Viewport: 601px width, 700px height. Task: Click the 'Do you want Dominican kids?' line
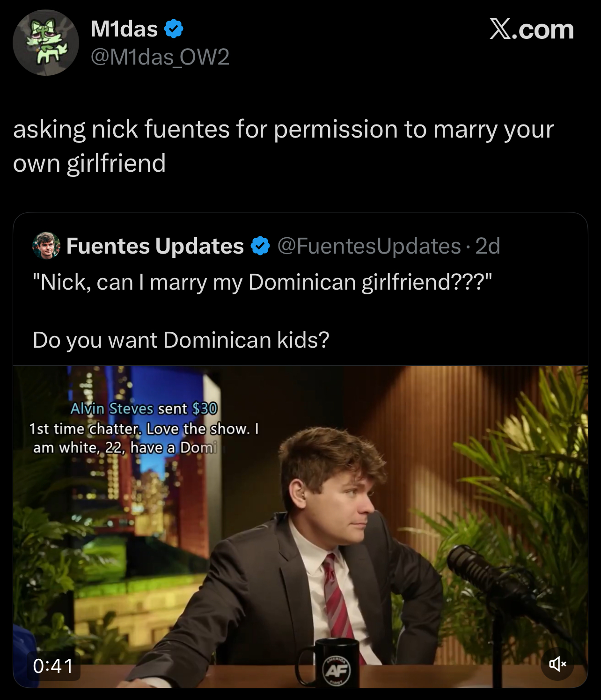(x=181, y=340)
